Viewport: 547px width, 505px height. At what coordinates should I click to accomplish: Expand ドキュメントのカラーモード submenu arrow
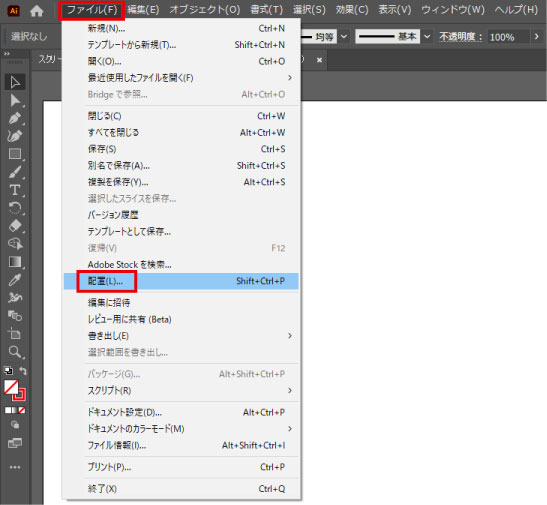coord(290,429)
